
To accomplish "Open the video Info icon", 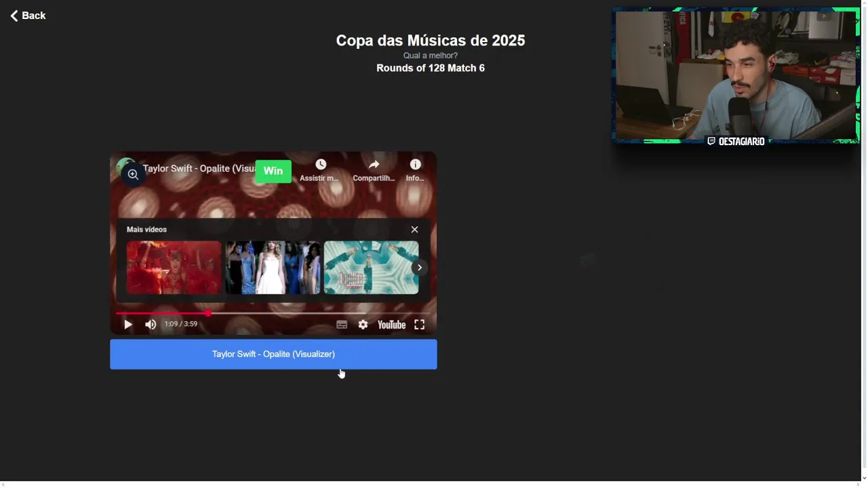I will (x=415, y=165).
